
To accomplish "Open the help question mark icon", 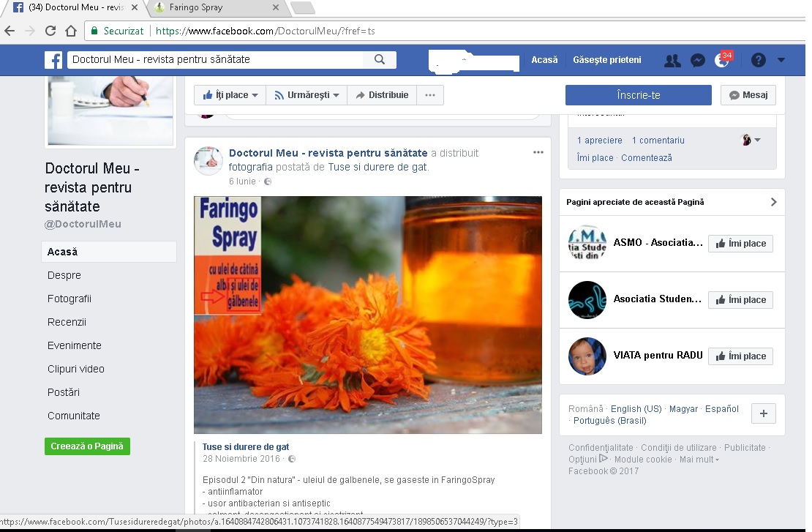I will click(758, 60).
